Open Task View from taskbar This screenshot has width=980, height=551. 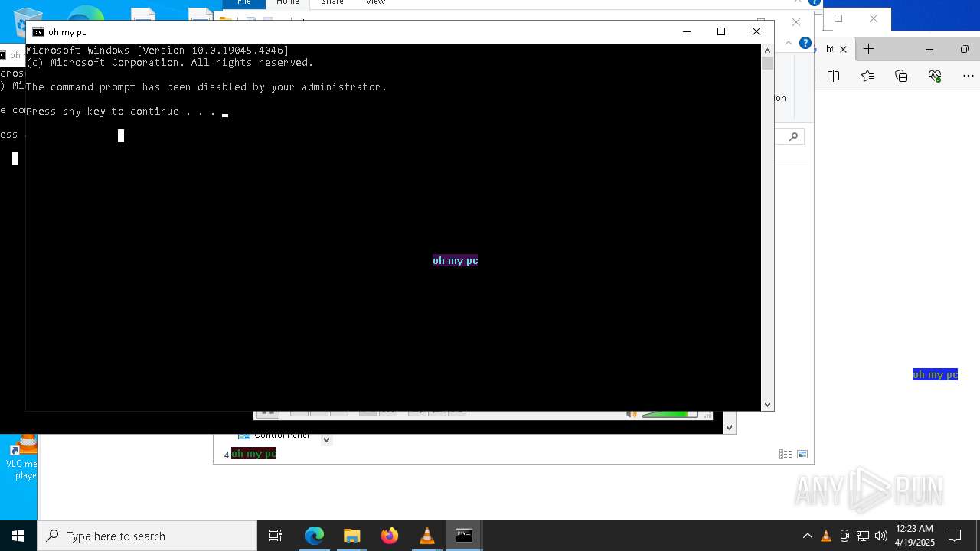click(276, 536)
